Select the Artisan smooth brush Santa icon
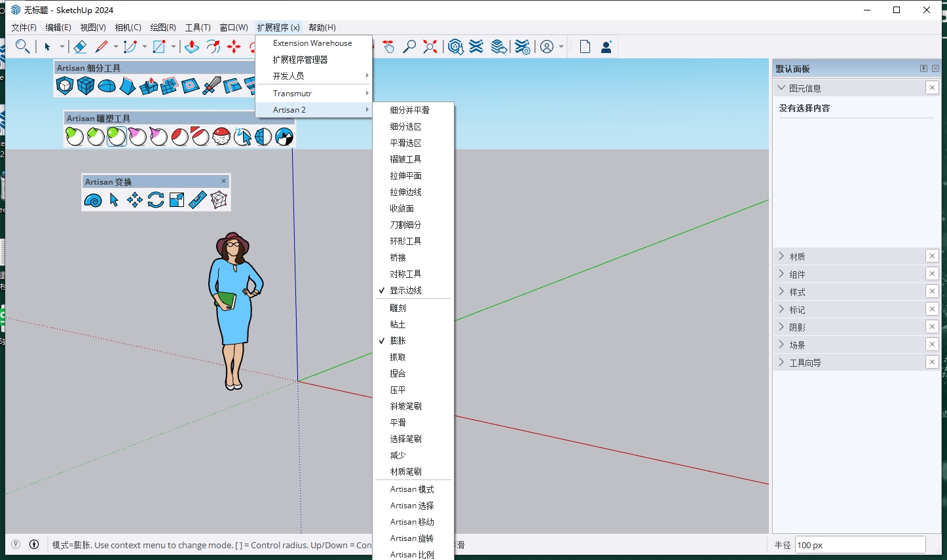 (x=221, y=136)
